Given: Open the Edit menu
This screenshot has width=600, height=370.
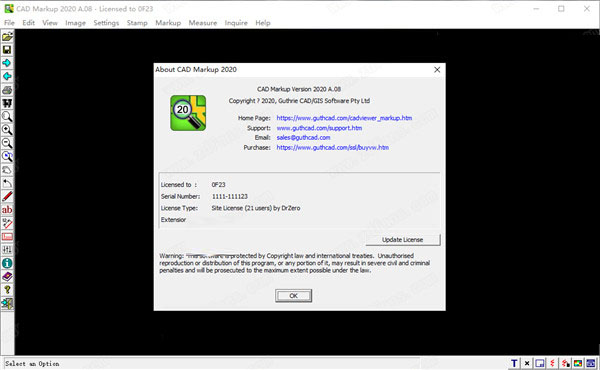Looking at the screenshot, I should pos(28,23).
